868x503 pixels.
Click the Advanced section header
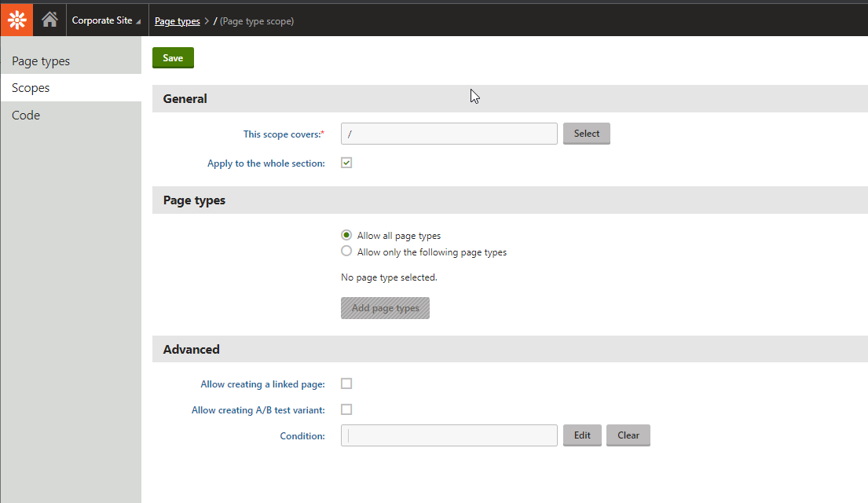[x=192, y=349]
